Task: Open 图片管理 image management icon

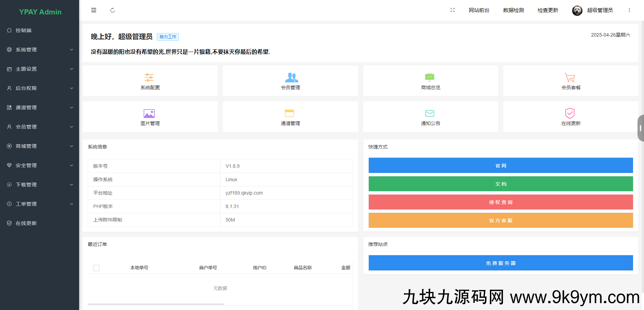Action: (x=149, y=113)
